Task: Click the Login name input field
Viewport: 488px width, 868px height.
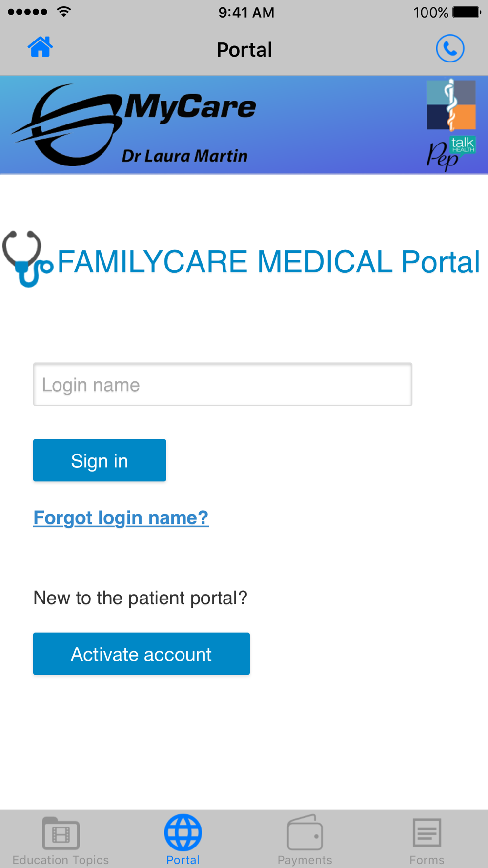Action: point(223,384)
